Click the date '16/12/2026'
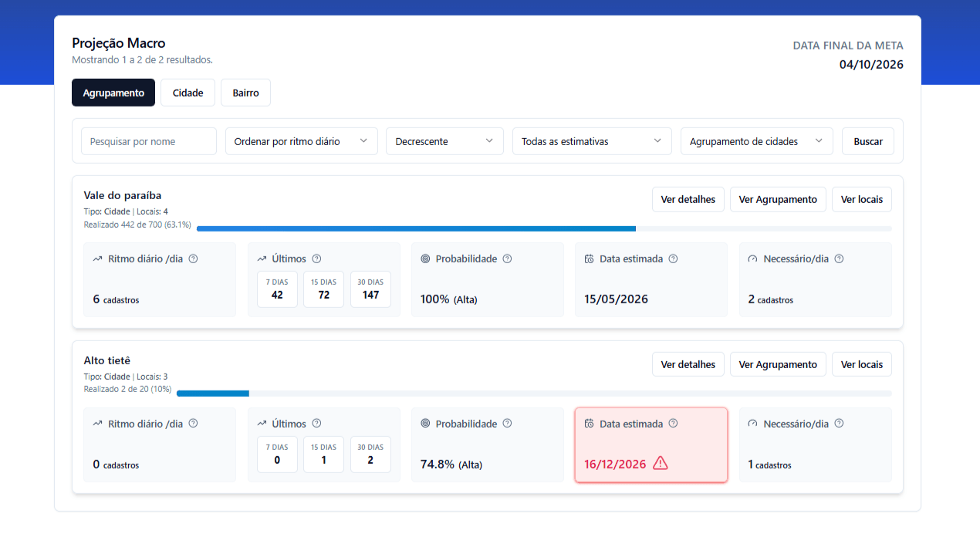Image resolution: width=980 pixels, height=551 pixels. point(615,465)
